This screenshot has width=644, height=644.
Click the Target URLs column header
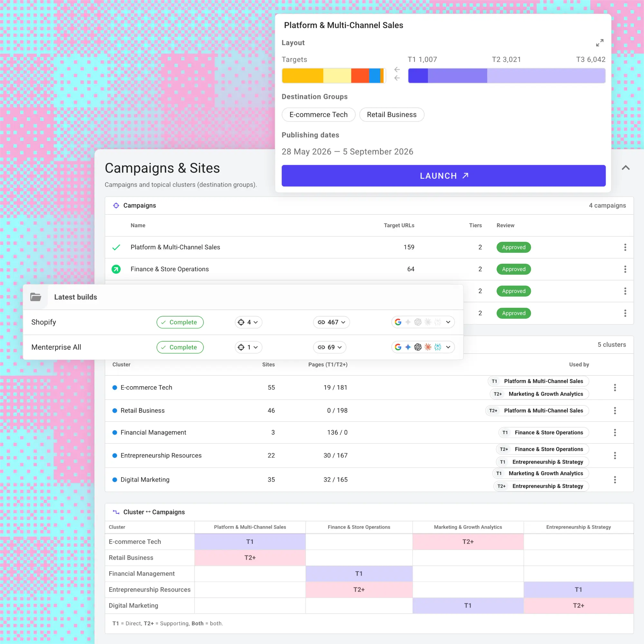[399, 225]
